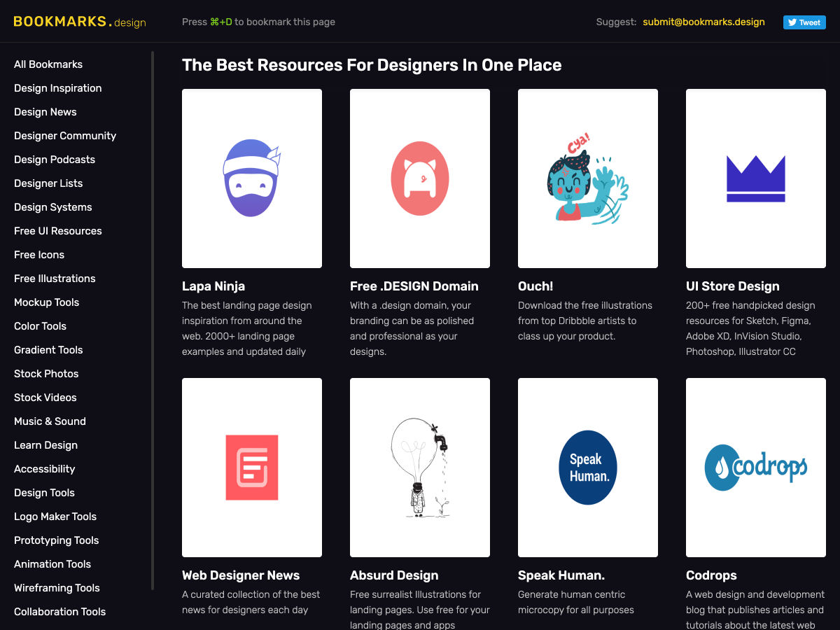The width and height of the screenshot is (840, 630).
Task: Choose Color Tools in the sidebar
Action: pyautogui.click(x=40, y=326)
